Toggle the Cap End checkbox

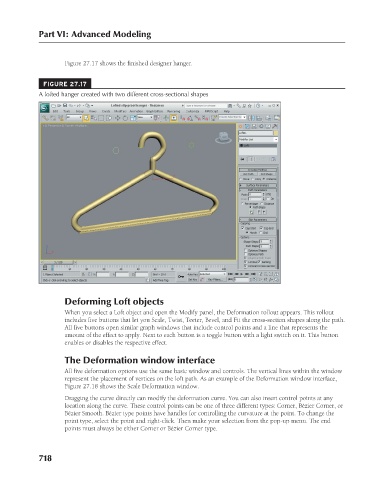261,228
